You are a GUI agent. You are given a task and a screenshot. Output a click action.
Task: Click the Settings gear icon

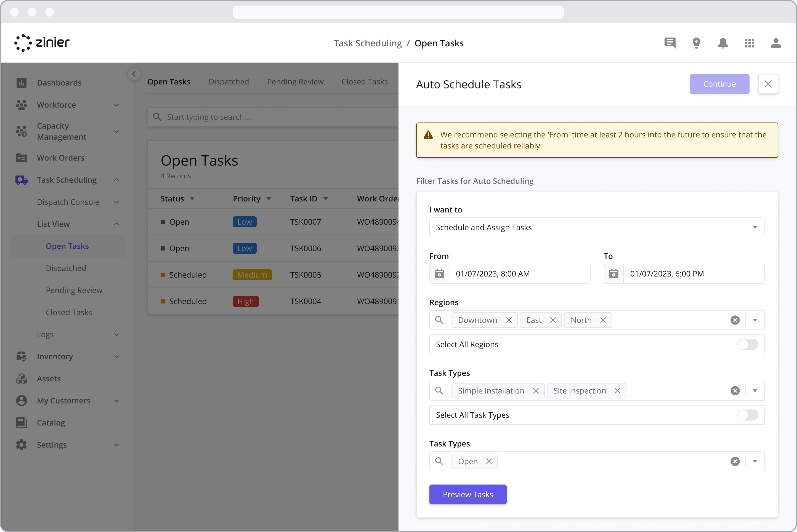(x=21, y=445)
